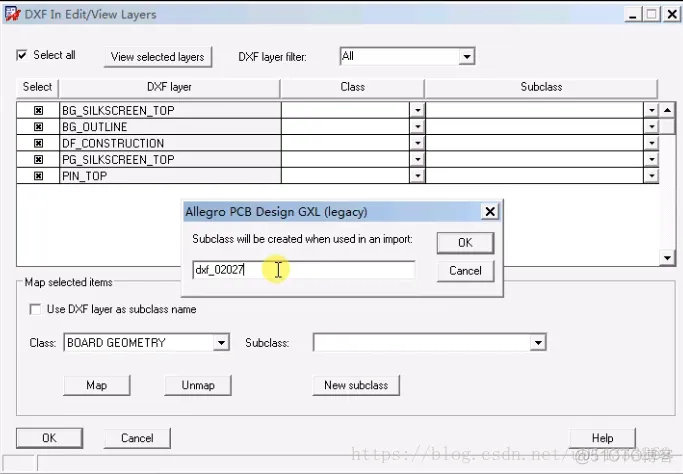Open Class dropdown for BG_SILKSCREEN_TOP row
Screen dimensions: 683x474
pos(417,110)
